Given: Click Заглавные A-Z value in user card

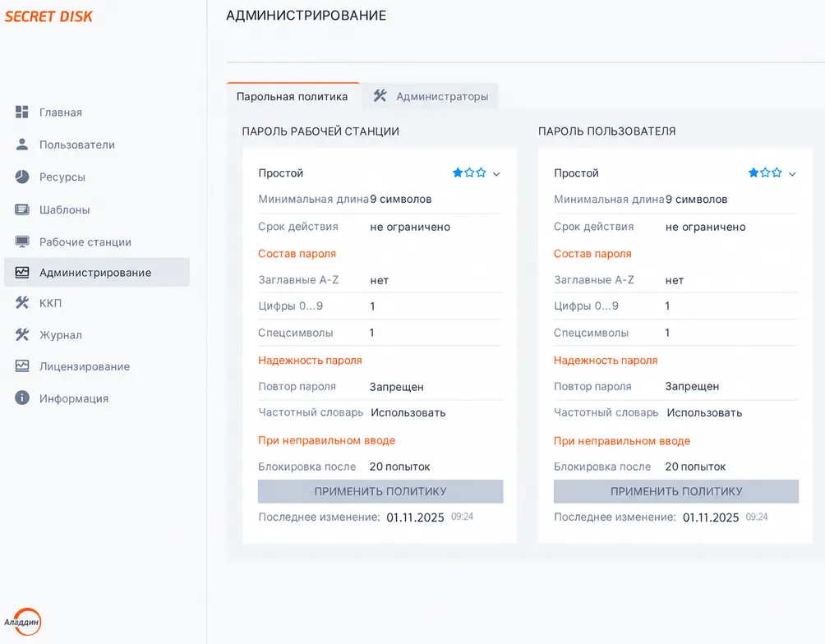Looking at the screenshot, I should tap(674, 280).
